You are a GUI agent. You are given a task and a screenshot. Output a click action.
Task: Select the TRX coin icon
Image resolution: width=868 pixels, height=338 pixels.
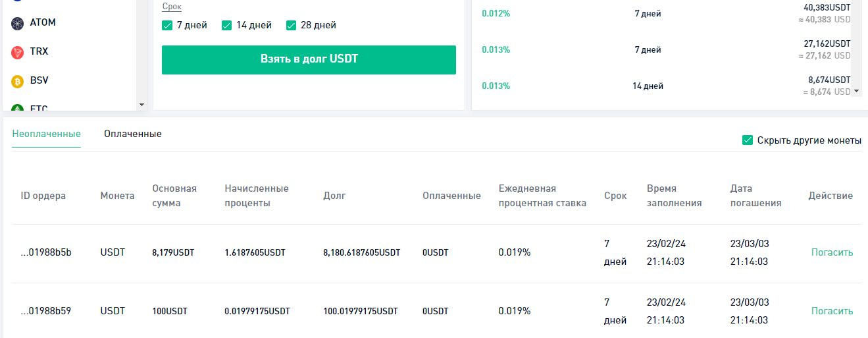tap(17, 51)
